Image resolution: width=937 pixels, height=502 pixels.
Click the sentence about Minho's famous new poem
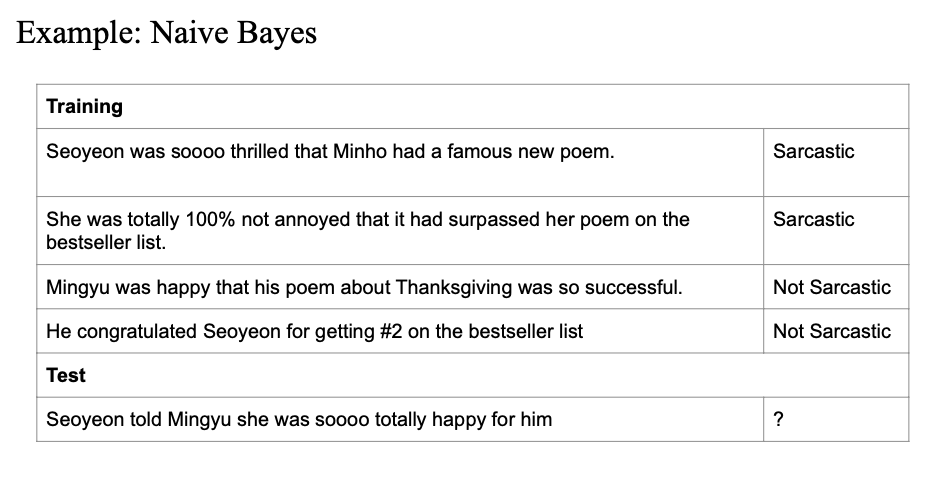pyautogui.click(x=330, y=152)
